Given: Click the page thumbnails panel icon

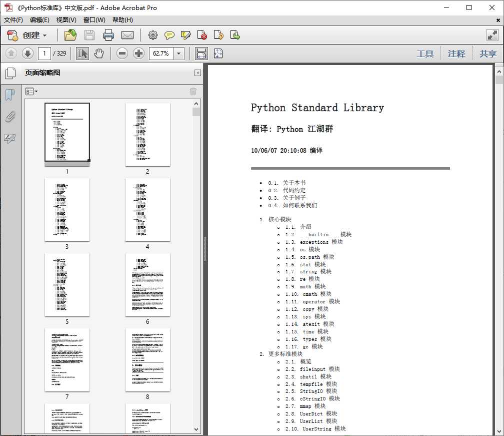Looking at the screenshot, I should tap(10, 73).
